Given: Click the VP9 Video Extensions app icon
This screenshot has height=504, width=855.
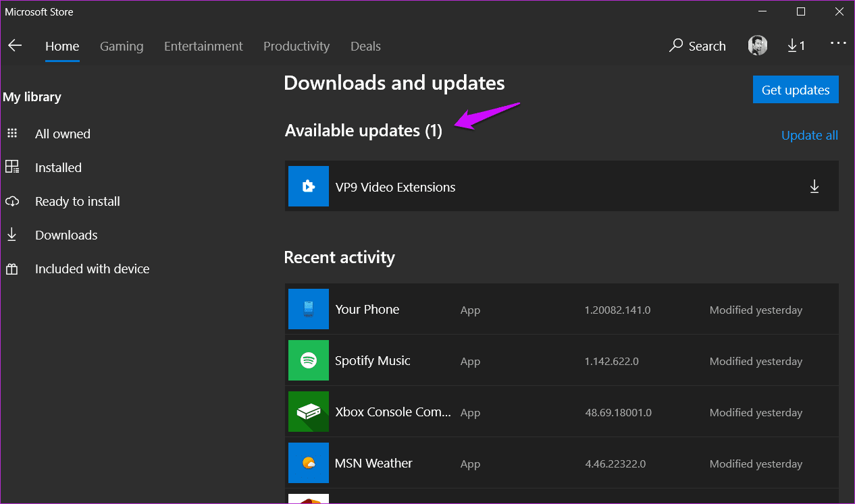Looking at the screenshot, I should pyautogui.click(x=309, y=186).
